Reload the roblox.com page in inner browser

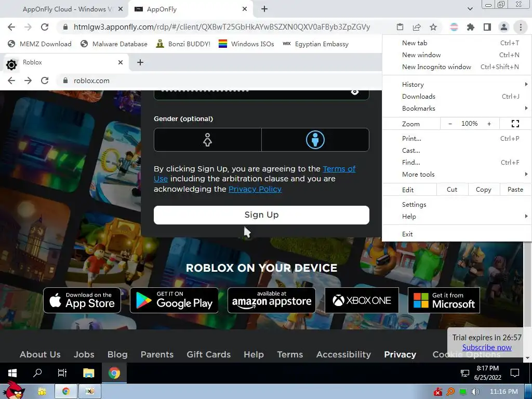pos(45,81)
